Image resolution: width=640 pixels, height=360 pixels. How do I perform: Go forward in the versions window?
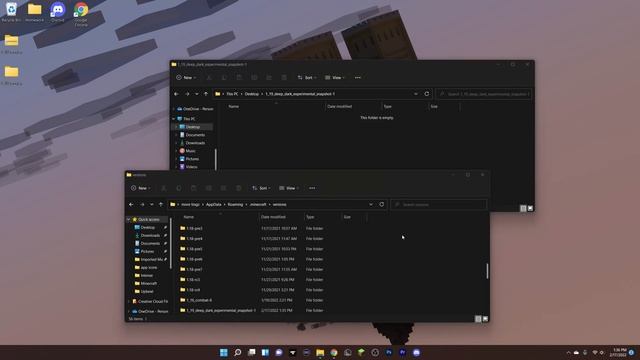pyautogui.click(x=142, y=204)
